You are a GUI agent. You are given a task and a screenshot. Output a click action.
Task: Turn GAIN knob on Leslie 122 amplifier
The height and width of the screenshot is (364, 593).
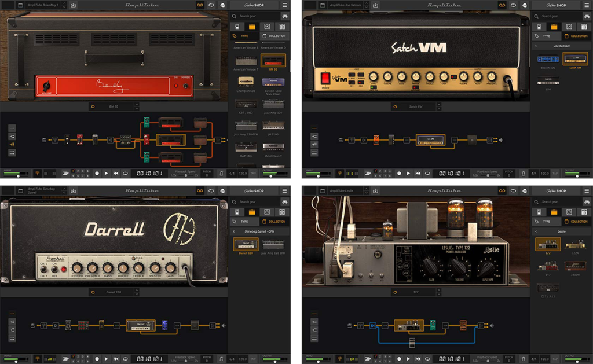[x=431, y=266]
